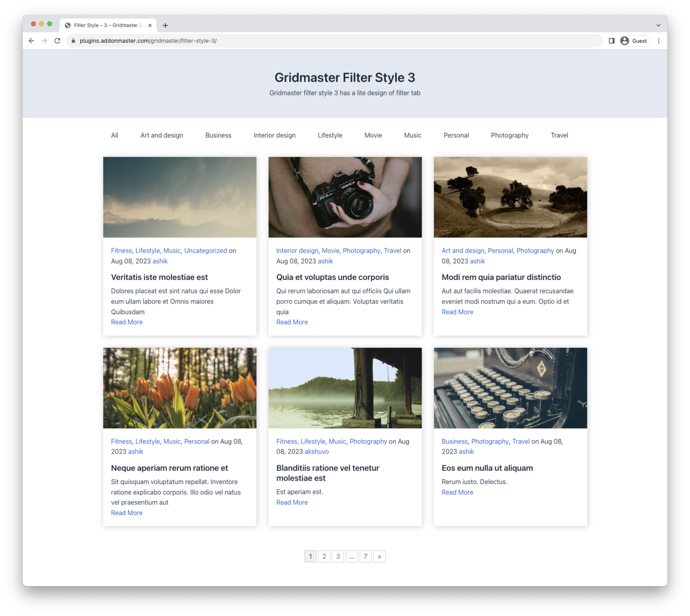Image resolution: width=690 pixels, height=616 pixels.
Task: Open the Guest profile button
Action: [635, 41]
